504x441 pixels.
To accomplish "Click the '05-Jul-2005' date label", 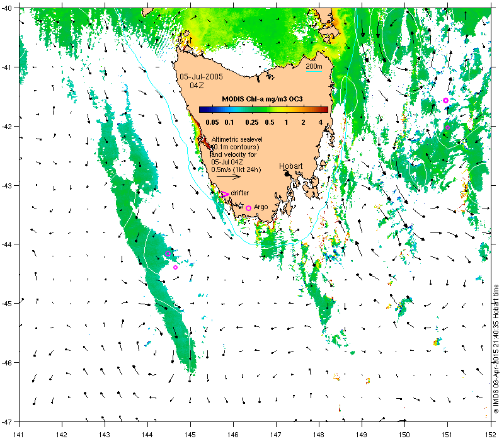I will [x=201, y=76].
